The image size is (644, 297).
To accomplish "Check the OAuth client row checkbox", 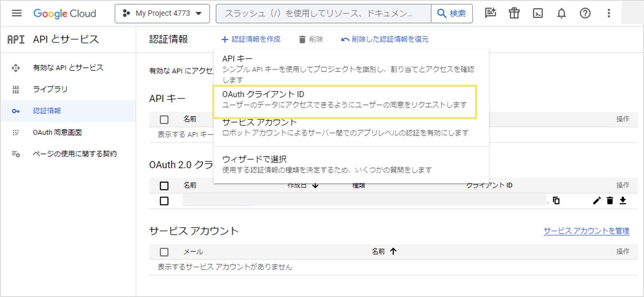I will 164,201.
